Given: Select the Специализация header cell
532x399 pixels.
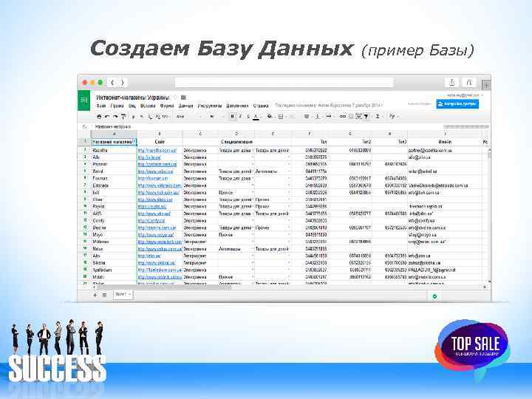Looking at the screenshot, I should tap(237, 142).
